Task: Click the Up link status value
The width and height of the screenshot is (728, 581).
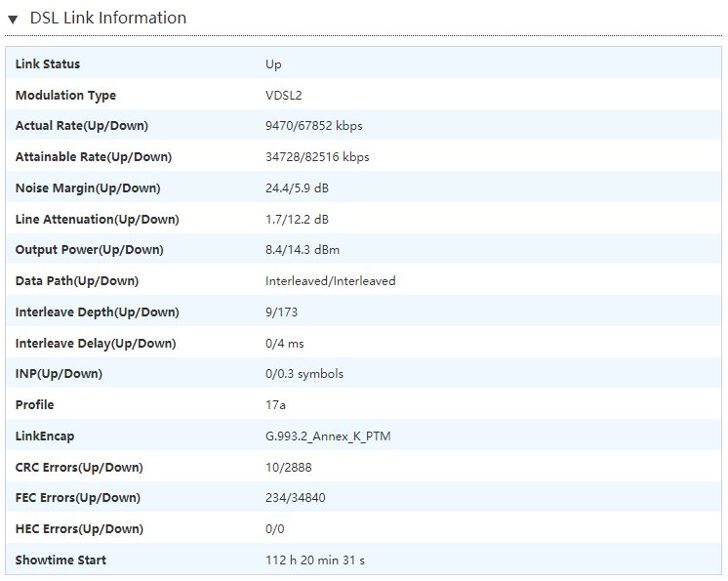Action: pyautogui.click(x=273, y=64)
